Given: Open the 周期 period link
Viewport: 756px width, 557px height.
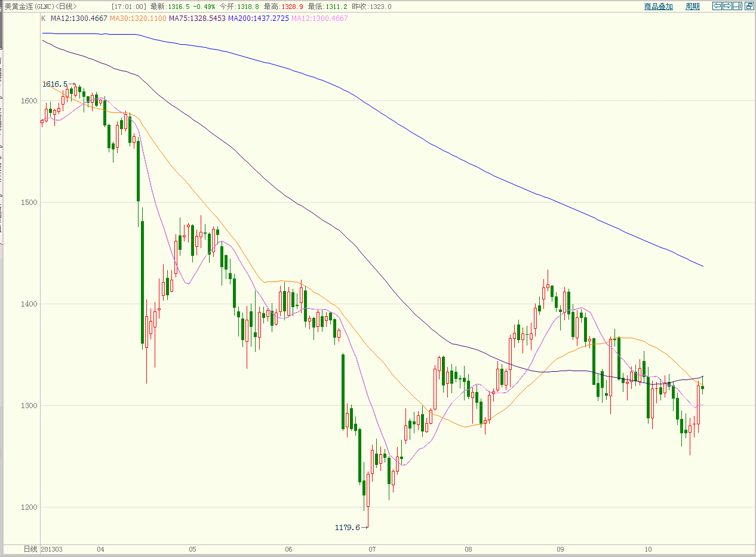Looking at the screenshot, I should click(x=693, y=7).
